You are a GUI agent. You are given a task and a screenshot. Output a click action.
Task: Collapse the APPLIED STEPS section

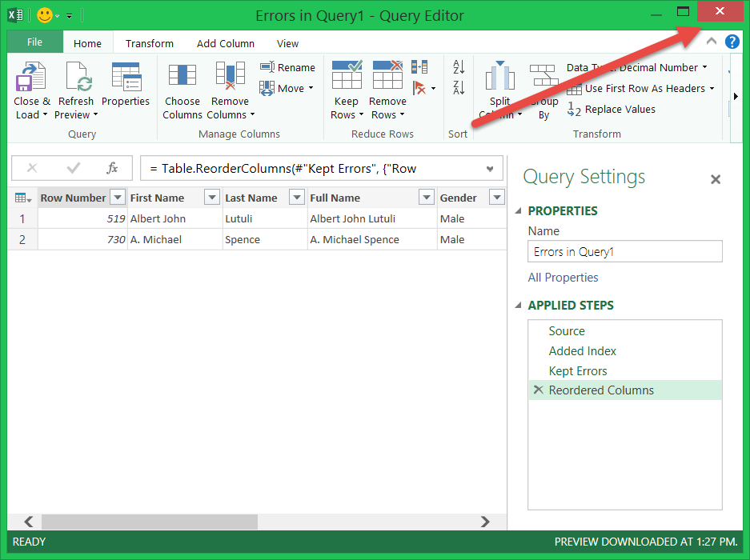coord(517,306)
